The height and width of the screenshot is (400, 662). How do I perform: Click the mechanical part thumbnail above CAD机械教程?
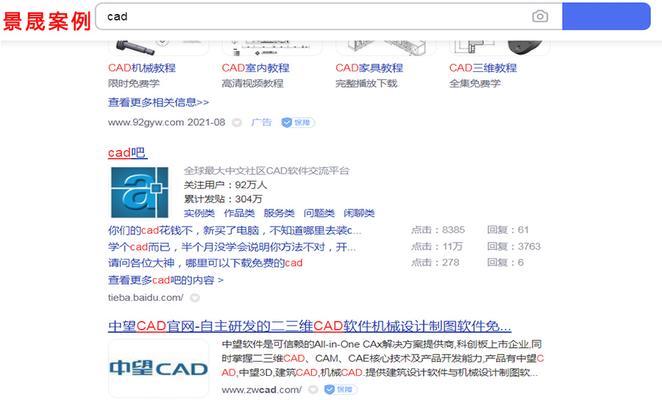(158, 48)
